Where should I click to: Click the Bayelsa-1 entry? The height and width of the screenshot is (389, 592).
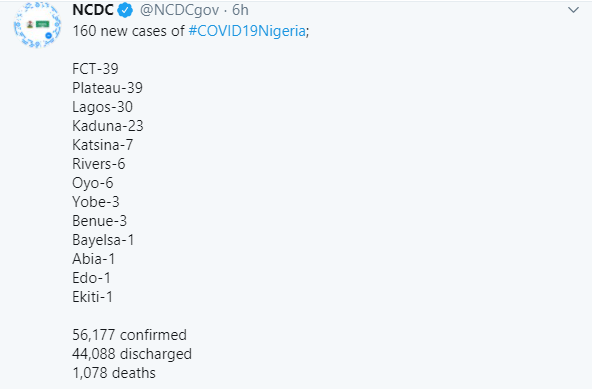pos(103,240)
